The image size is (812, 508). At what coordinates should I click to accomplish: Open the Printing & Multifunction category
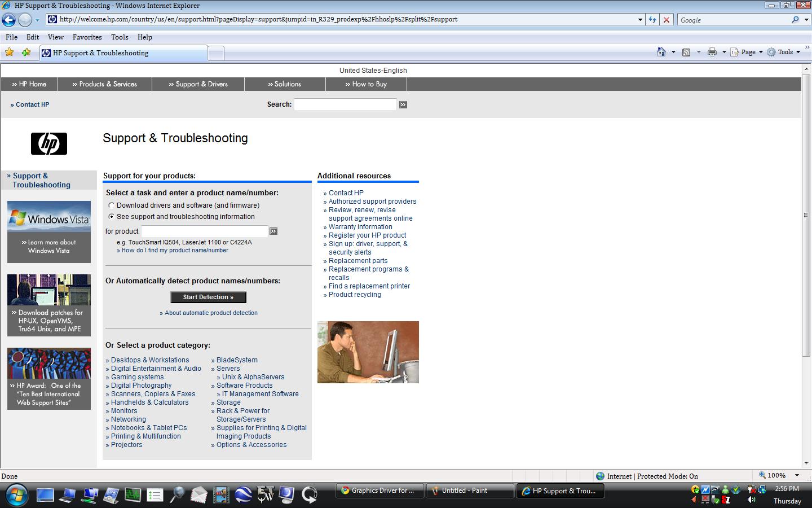point(146,436)
